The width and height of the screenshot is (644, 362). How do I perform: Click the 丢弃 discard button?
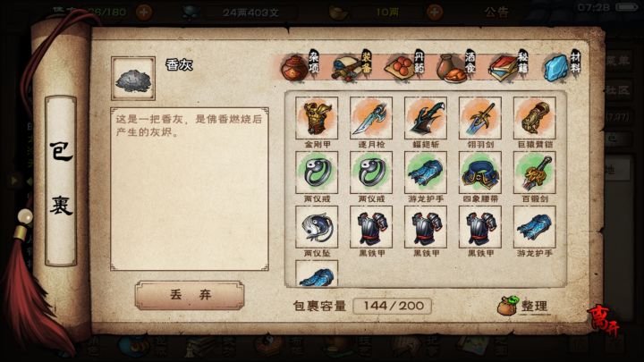point(190,295)
